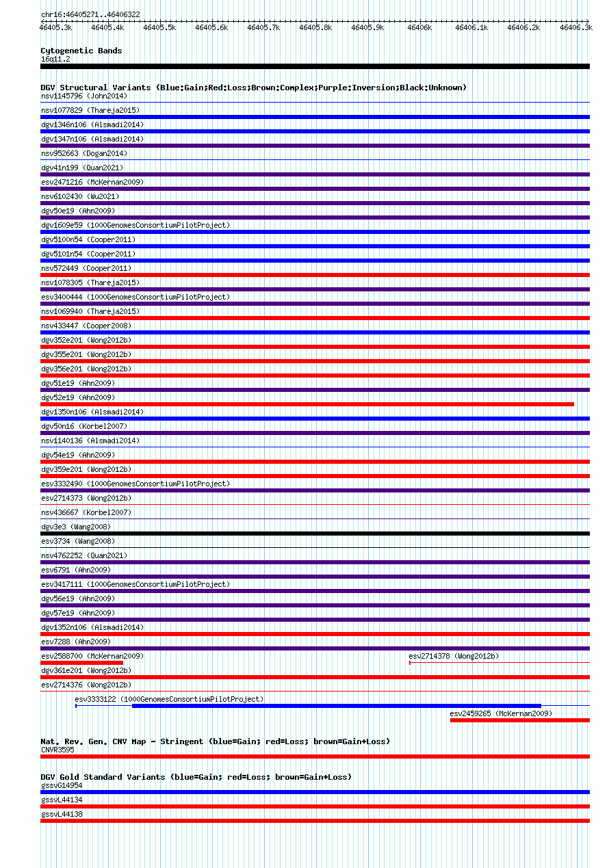Open variant dgv1347n106 (Alsmadi2014)
This screenshot has width=609, height=868.
(x=92, y=139)
